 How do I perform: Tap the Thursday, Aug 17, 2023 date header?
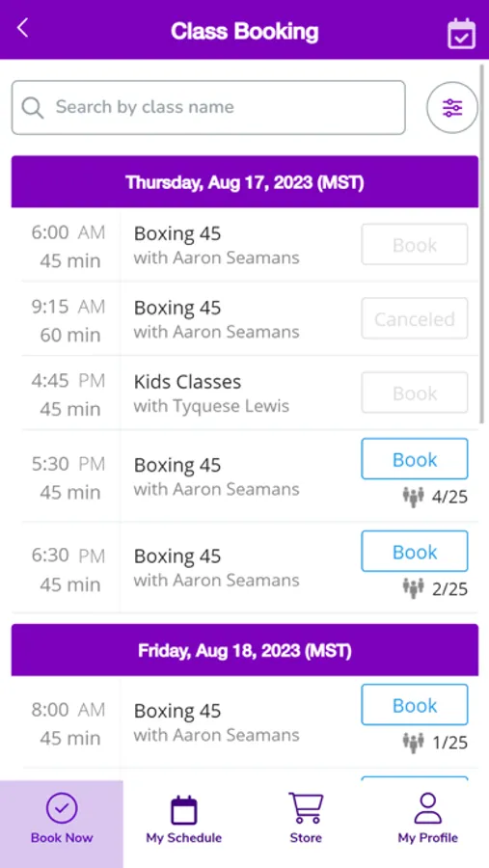point(245,181)
